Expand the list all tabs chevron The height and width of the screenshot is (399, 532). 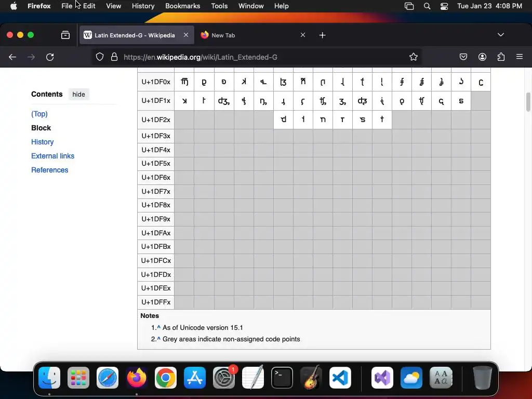point(501,35)
